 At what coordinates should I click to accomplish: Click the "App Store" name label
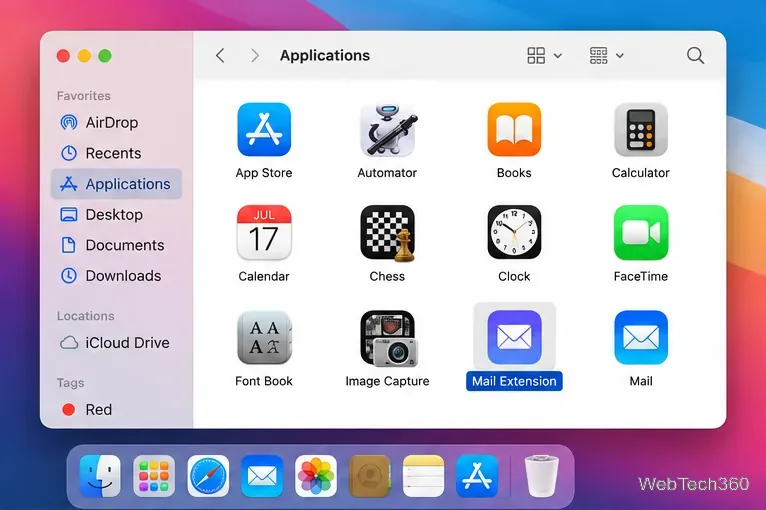(264, 173)
